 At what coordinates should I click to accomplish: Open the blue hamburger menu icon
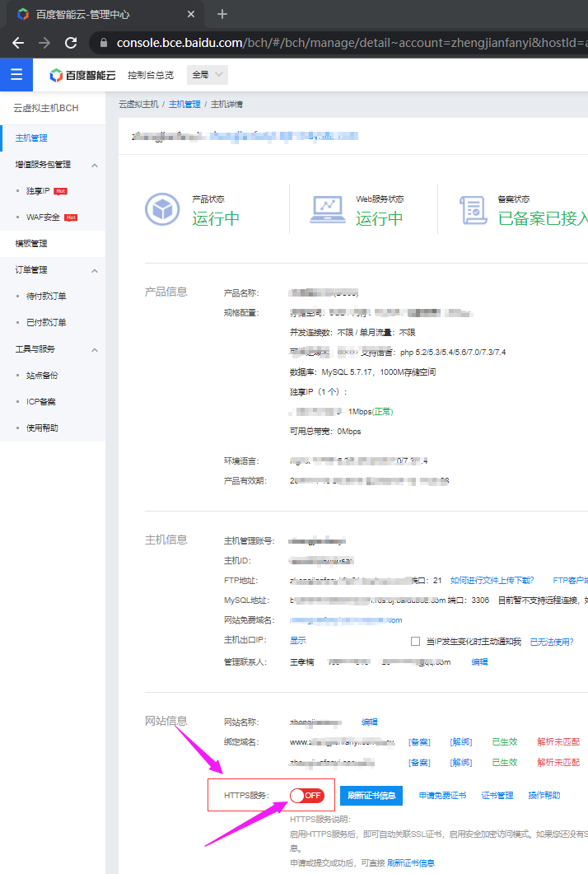click(x=16, y=75)
